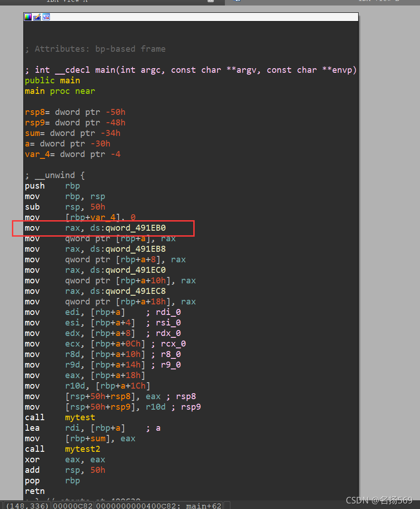
Task: Click the '0000000000400C82: main+62' status entry
Action: [159, 506]
